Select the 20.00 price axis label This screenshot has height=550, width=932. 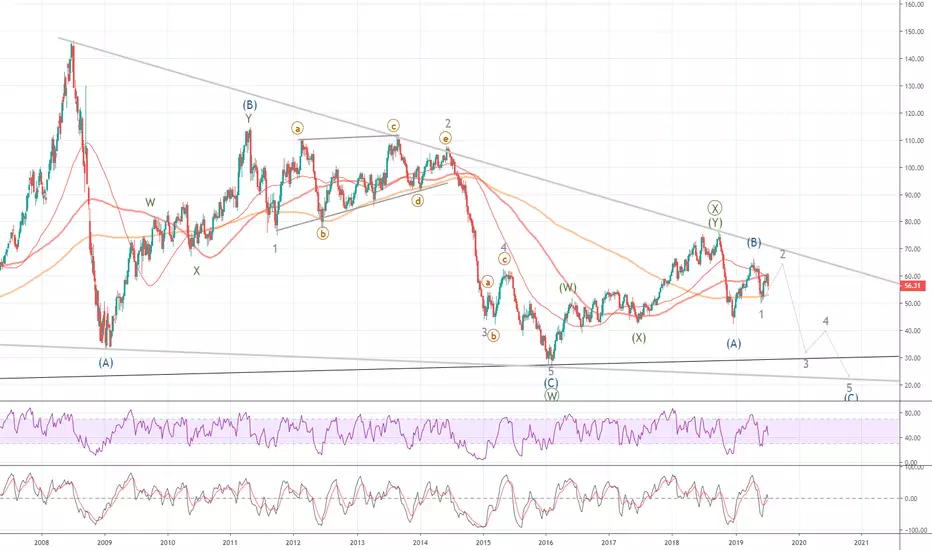(915, 385)
